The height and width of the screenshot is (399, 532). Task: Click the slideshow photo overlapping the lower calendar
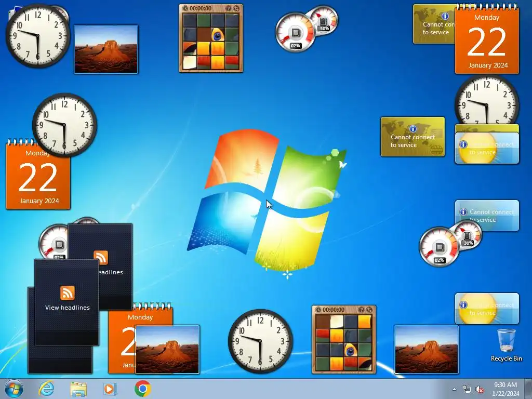click(x=167, y=350)
